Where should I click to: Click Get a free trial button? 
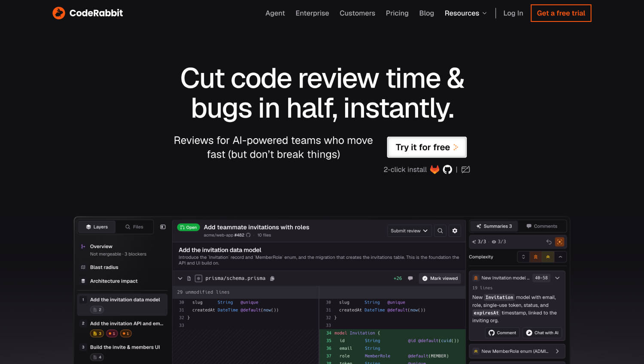pos(561,13)
